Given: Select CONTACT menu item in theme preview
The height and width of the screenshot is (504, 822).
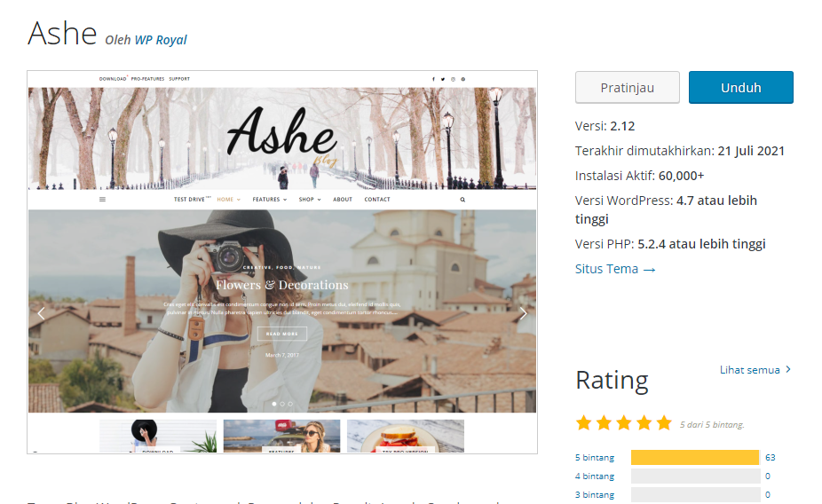Looking at the screenshot, I should click(377, 200).
